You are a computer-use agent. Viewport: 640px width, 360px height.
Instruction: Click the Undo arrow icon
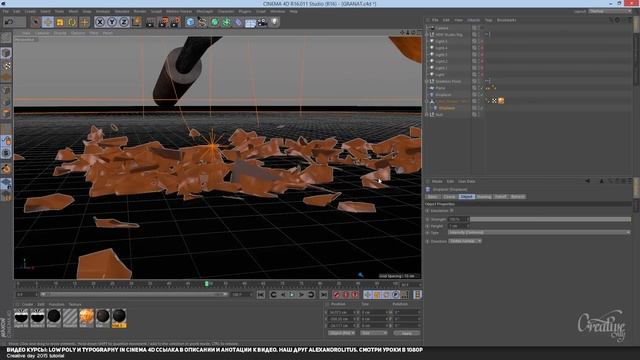pyautogui.click(x=9, y=22)
